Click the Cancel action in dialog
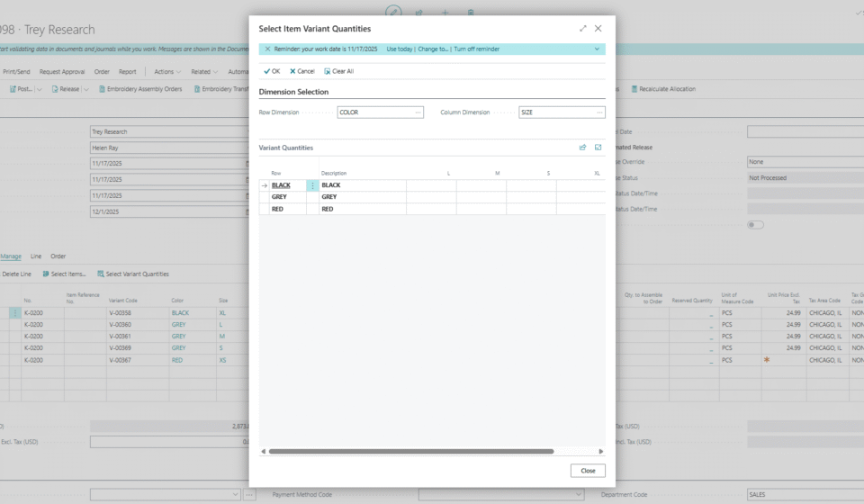The image size is (864, 504). pyautogui.click(x=302, y=71)
